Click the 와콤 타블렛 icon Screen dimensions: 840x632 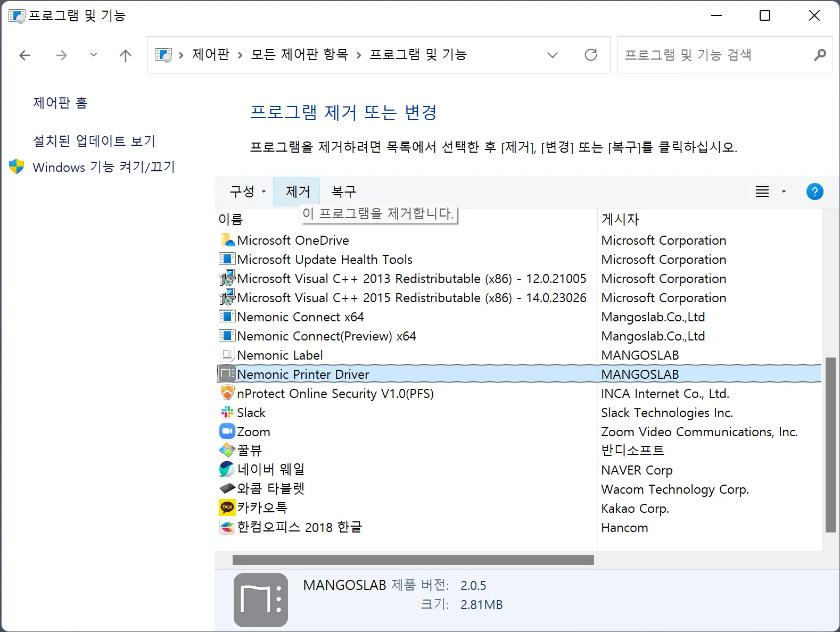[227, 488]
